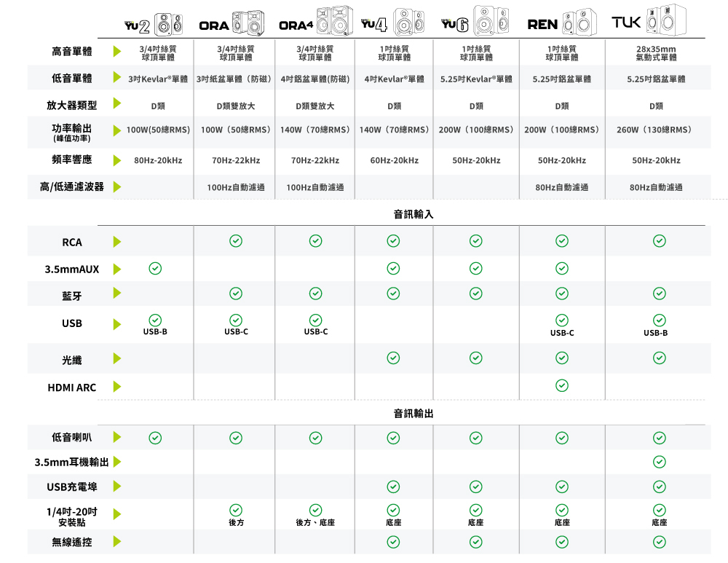Select the REN speaker logo header
The width and height of the screenshot is (728, 563).
pyautogui.click(x=542, y=25)
